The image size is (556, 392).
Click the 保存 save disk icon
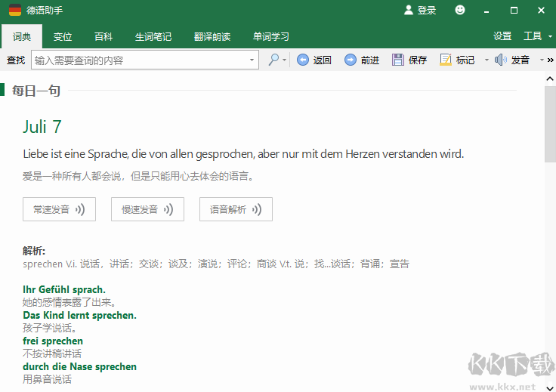(x=398, y=60)
